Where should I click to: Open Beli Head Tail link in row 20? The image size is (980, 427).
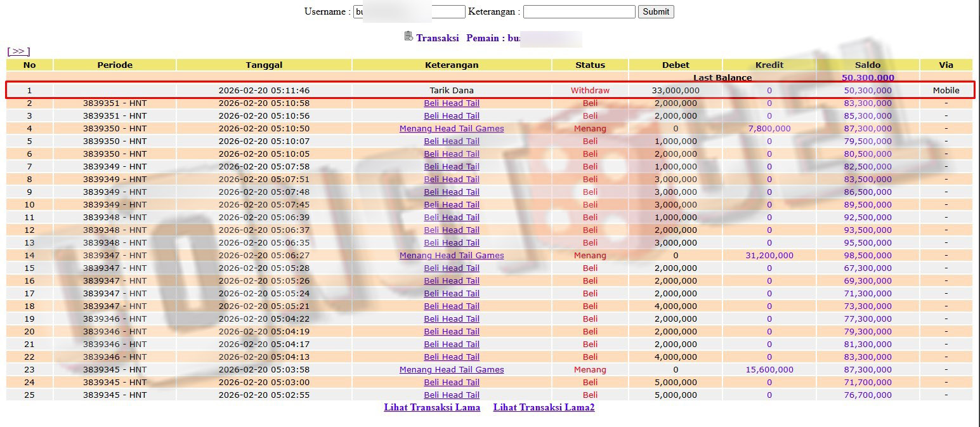[x=452, y=331]
